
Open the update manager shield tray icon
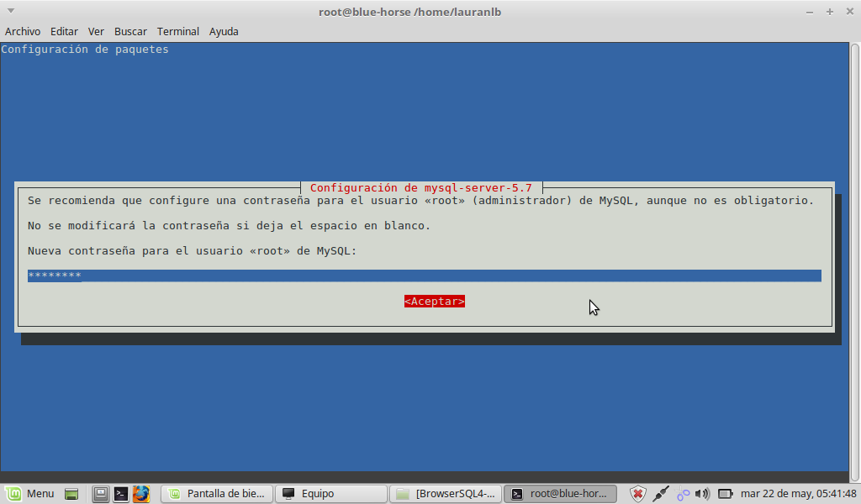click(x=638, y=494)
